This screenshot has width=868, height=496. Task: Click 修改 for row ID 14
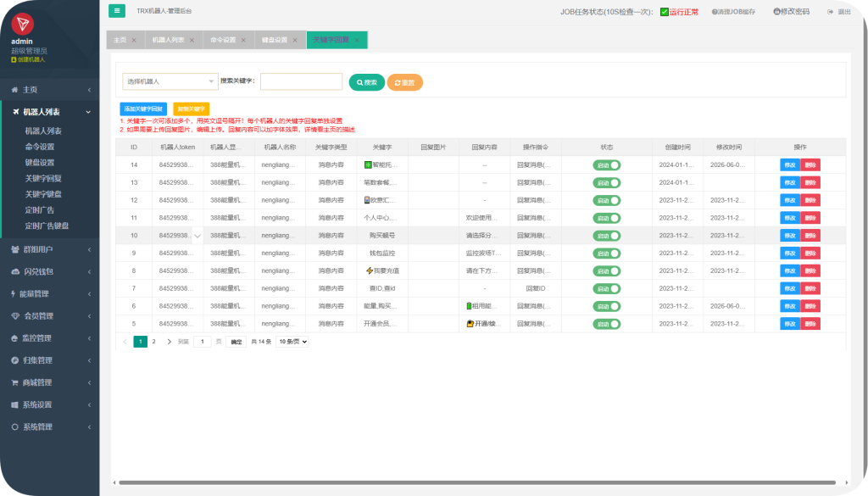[x=790, y=165]
